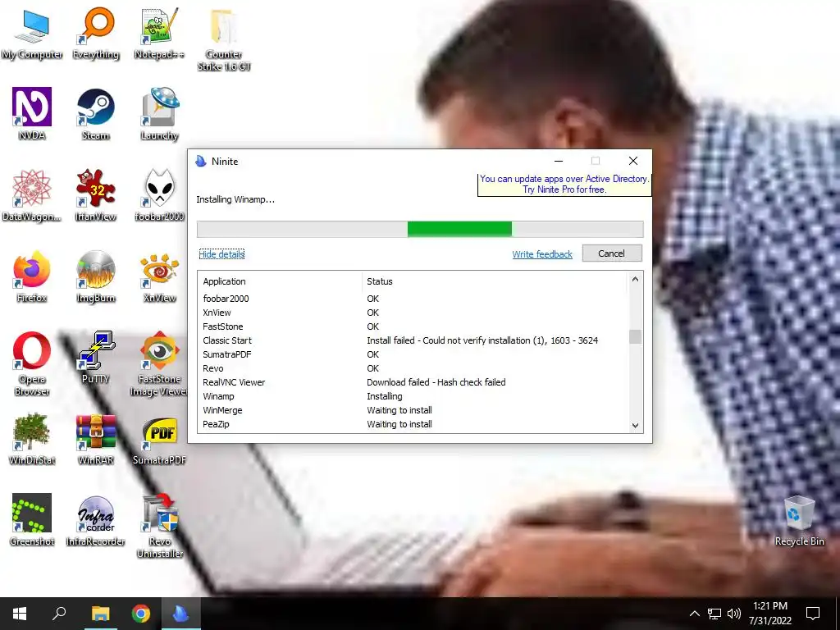Select the Launchy desktop shortcut
The width and height of the screenshot is (840, 630).
pos(159,114)
